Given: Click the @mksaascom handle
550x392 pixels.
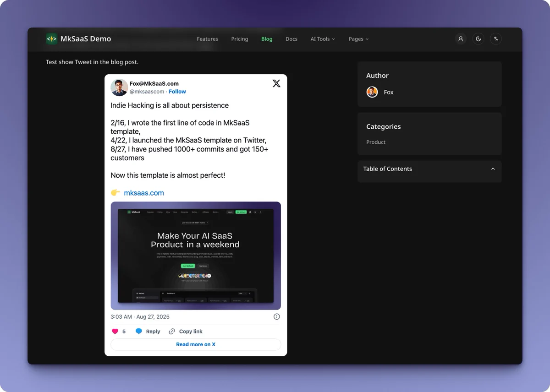Looking at the screenshot, I should point(147,92).
